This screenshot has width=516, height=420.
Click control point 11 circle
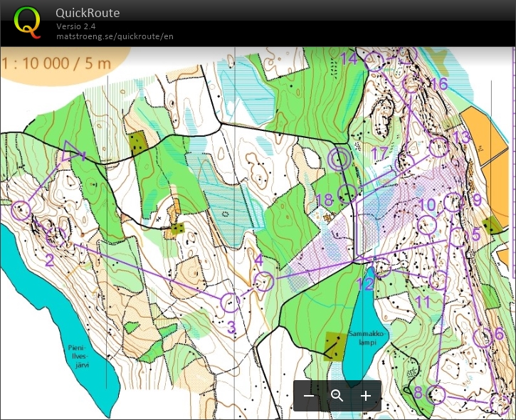point(440,280)
